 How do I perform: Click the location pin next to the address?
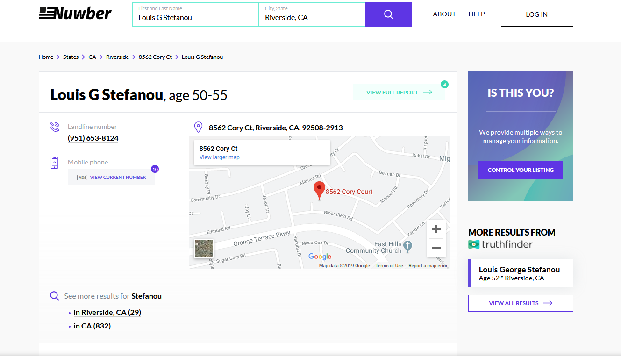tap(198, 126)
